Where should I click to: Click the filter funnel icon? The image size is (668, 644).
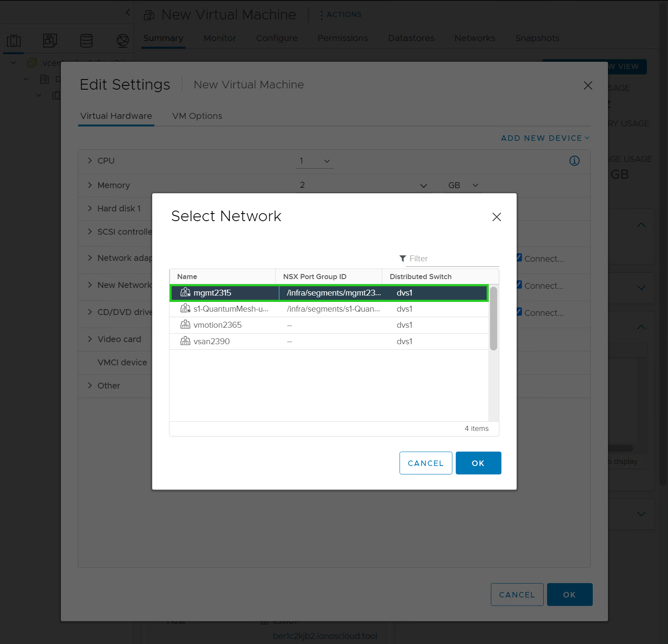pos(402,258)
